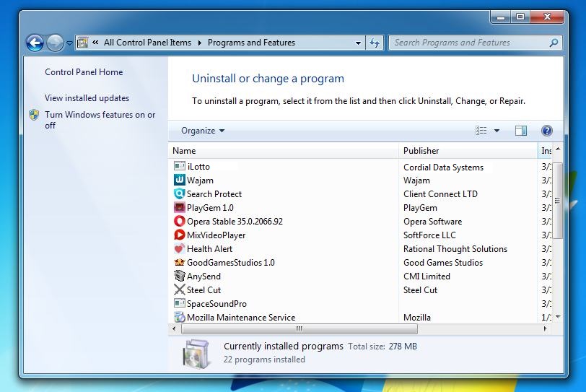Click the Installed On column header
Viewport: 586px width, 392px height.
pyautogui.click(x=546, y=151)
